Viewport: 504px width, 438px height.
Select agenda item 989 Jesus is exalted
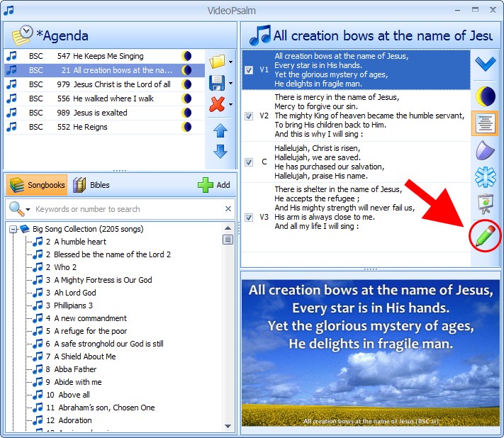pyautogui.click(x=104, y=113)
